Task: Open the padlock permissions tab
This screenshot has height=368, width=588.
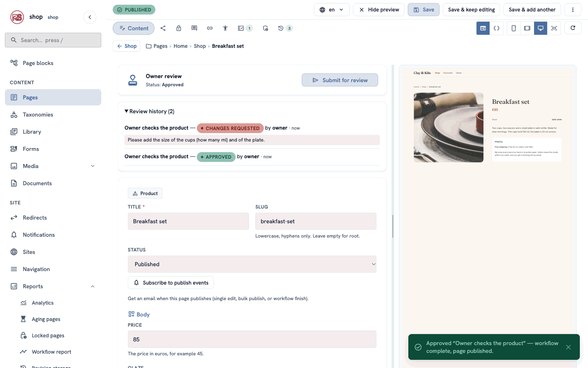Action: [x=178, y=28]
